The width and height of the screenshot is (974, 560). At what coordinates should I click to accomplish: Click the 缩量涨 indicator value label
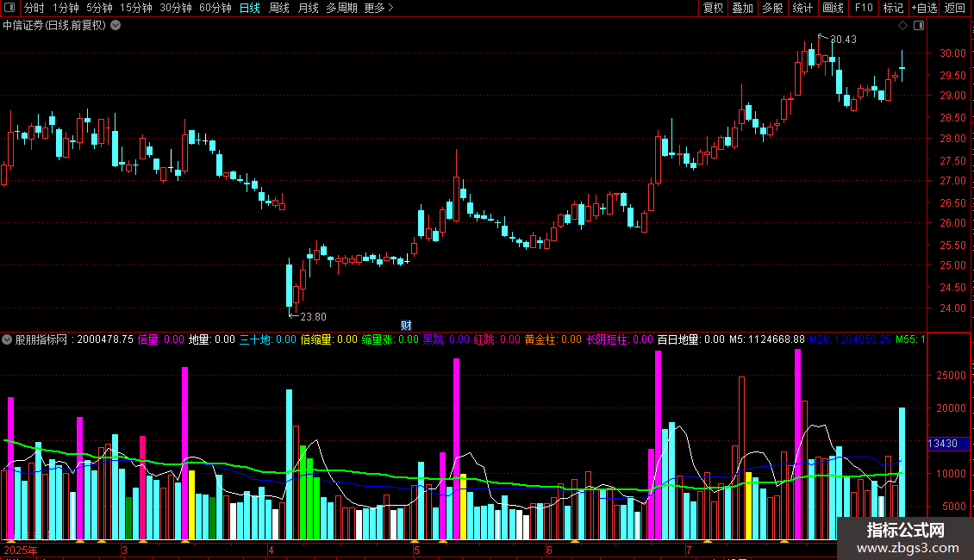tap(390, 339)
